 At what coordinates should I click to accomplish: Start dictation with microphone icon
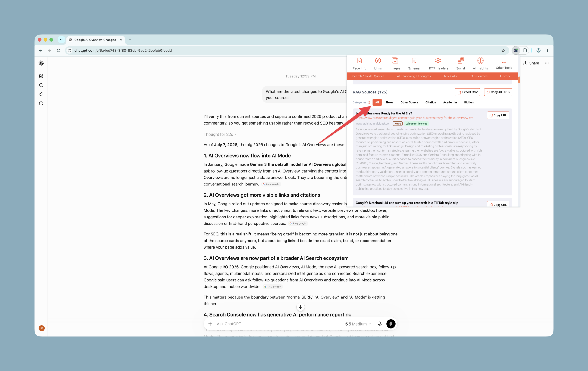click(x=380, y=324)
